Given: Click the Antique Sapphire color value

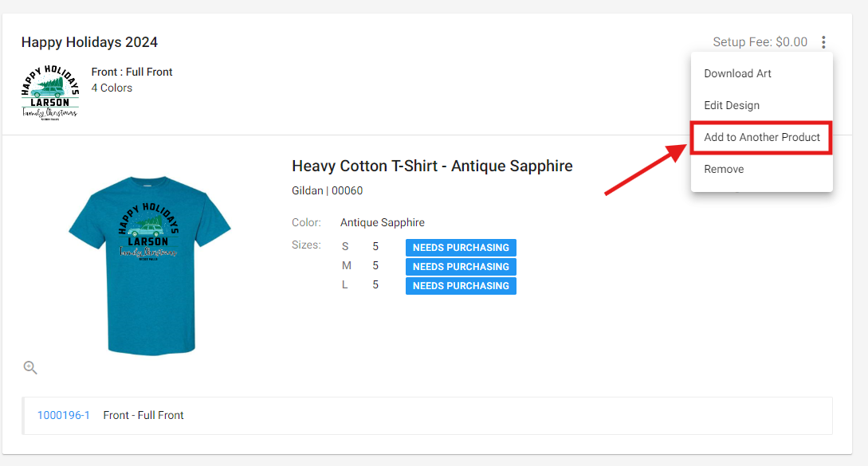Looking at the screenshot, I should 383,222.
